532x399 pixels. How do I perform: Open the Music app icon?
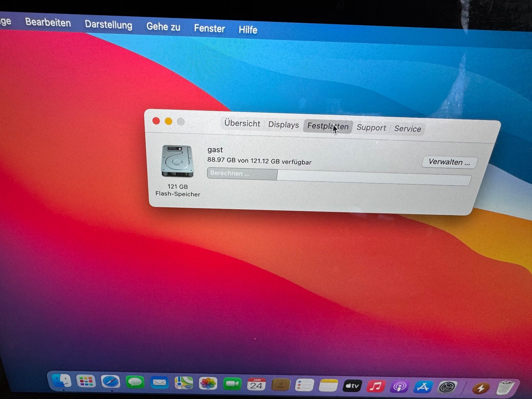[376, 386]
